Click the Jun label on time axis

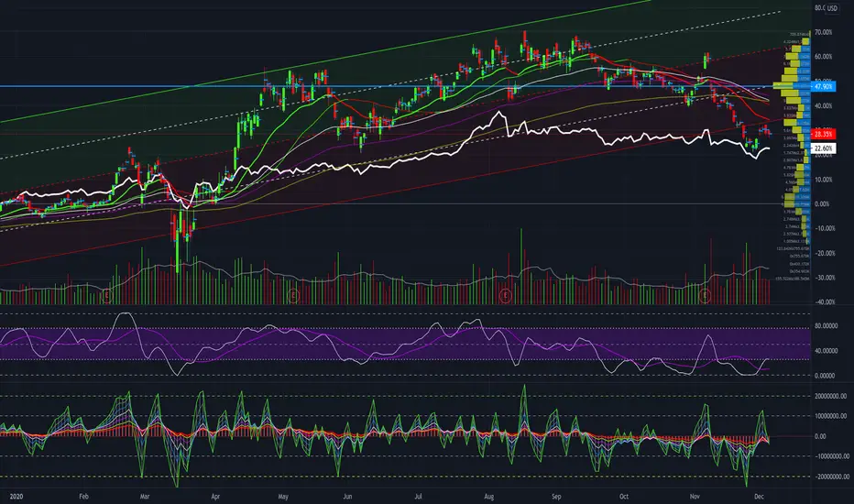[347, 497]
